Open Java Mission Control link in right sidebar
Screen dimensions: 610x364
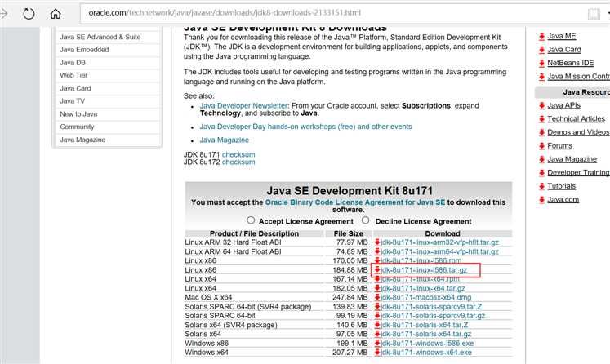[578, 77]
